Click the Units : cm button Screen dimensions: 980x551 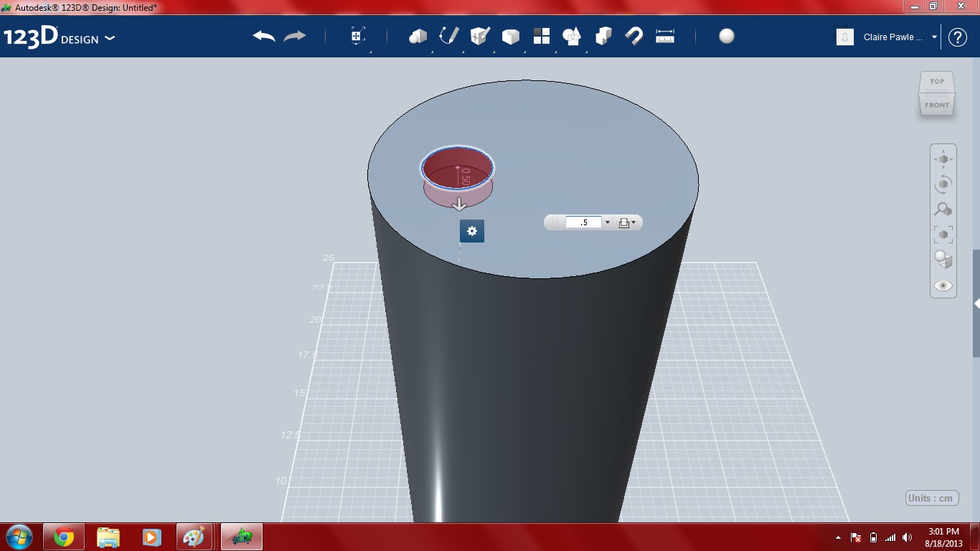tap(932, 498)
